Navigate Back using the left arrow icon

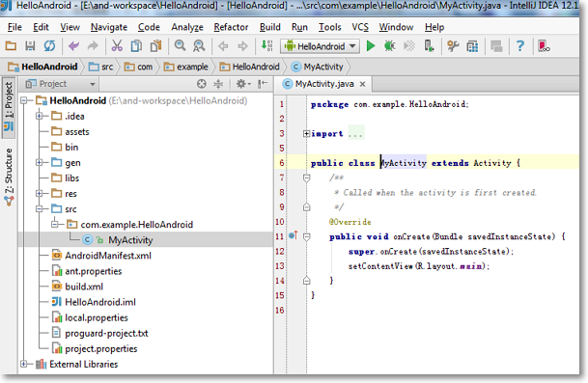[223, 46]
